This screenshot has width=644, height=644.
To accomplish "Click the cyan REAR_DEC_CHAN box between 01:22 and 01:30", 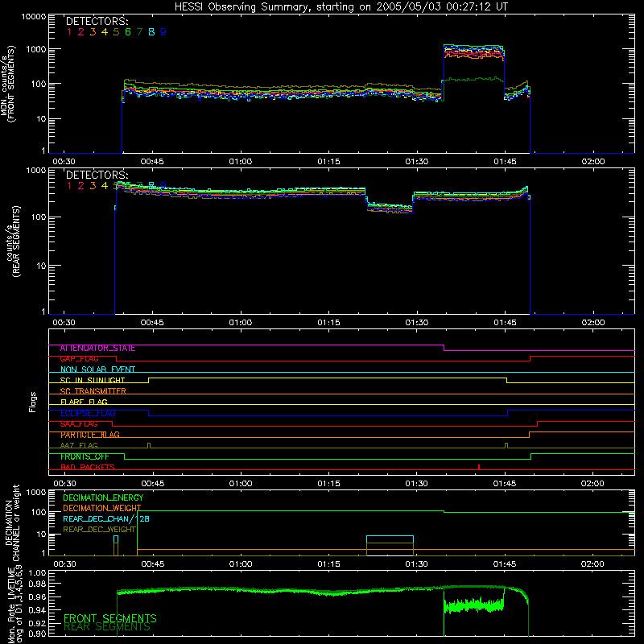I will [x=390, y=539].
